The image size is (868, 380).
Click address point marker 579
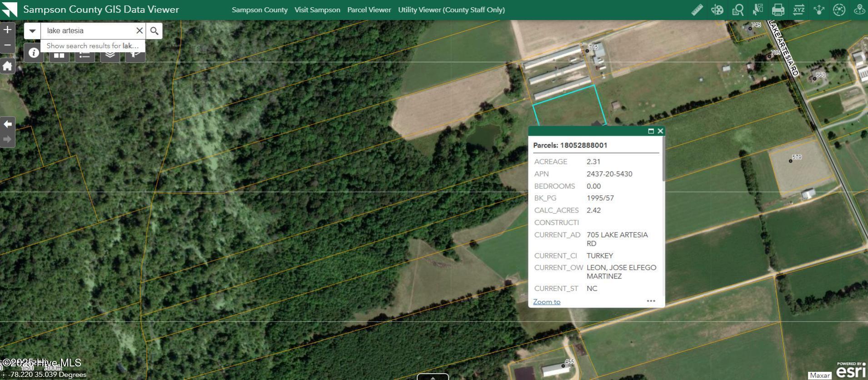click(790, 161)
